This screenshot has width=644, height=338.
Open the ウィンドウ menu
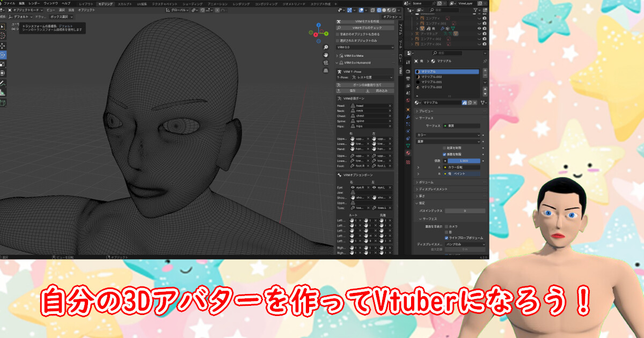click(51, 3)
